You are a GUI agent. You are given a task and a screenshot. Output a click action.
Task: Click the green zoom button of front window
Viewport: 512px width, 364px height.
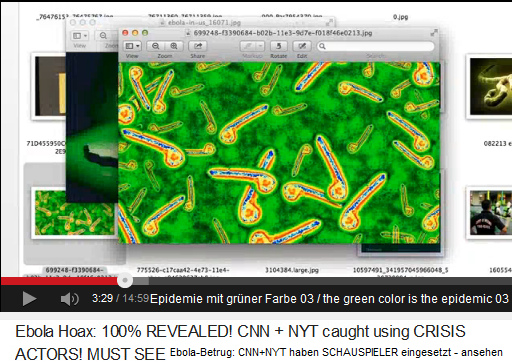(145, 33)
